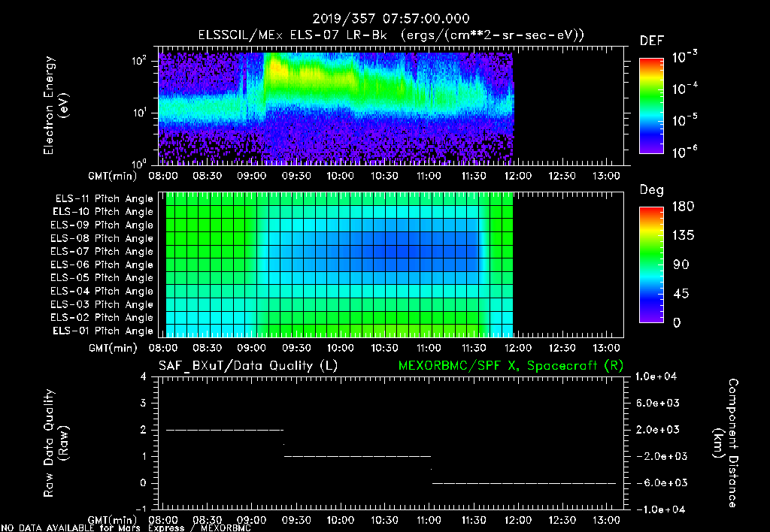Click the 10^2 energy axis label

139,62
